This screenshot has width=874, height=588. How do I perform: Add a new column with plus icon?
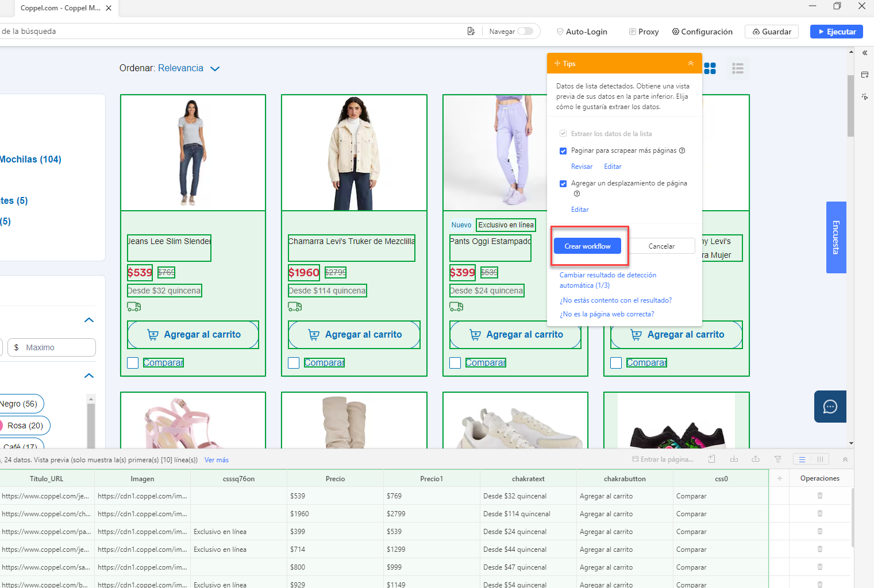click(780, 478)
